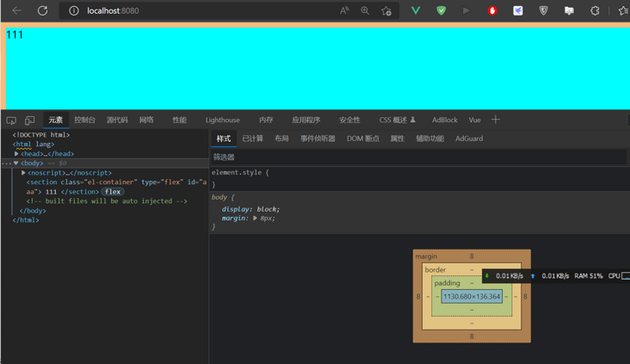This screenshot has height=364, width=630.
Task: Click the border region label in box model
Action: pos(435,269)
